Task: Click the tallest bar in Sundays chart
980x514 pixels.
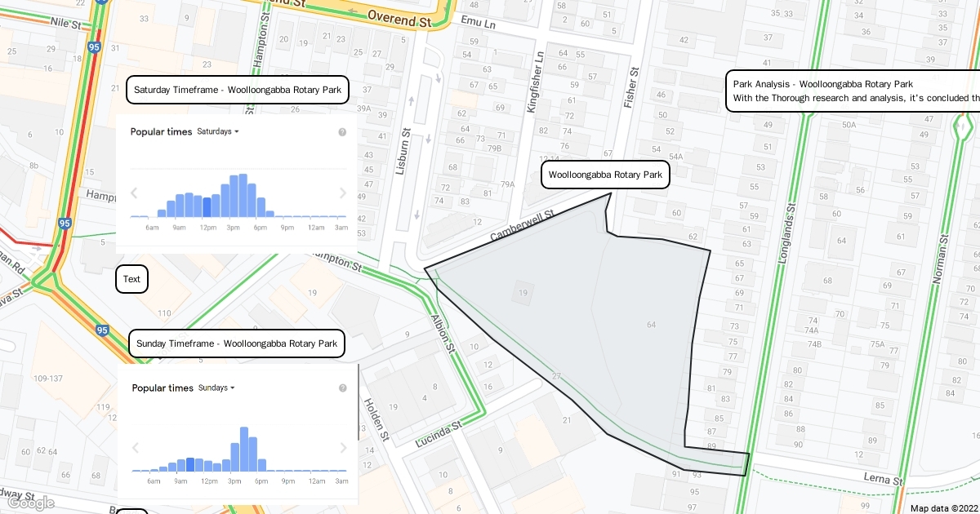Action: pyautogui.click(x=243, y=449)
